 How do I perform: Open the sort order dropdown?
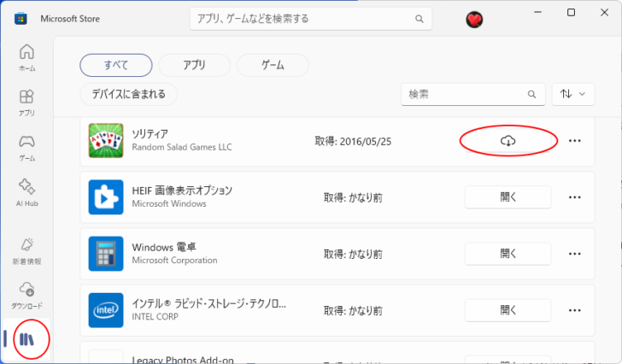(x=572, y=94)
